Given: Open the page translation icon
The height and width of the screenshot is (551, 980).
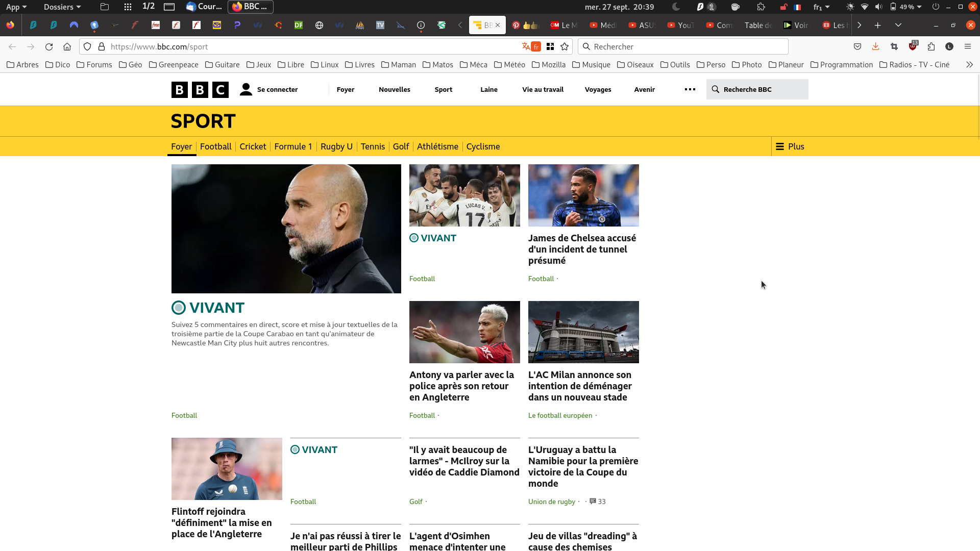Looking at the screenshot, I should coord(531,46).
